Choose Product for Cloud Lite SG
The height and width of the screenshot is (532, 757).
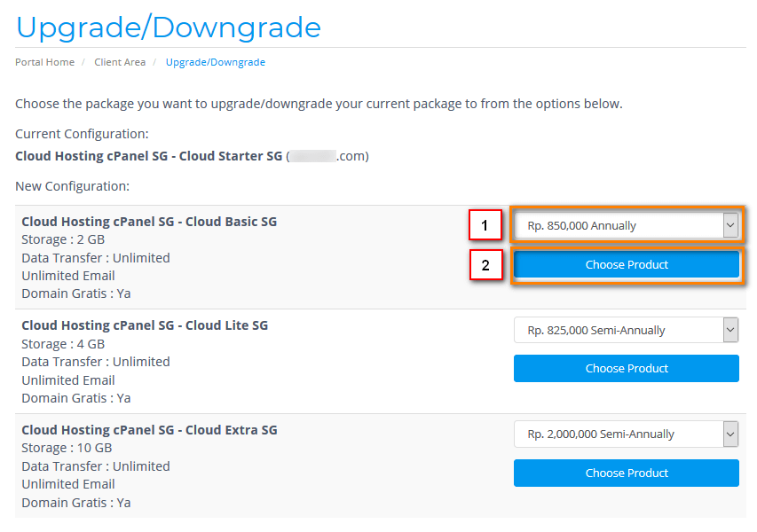627,369
